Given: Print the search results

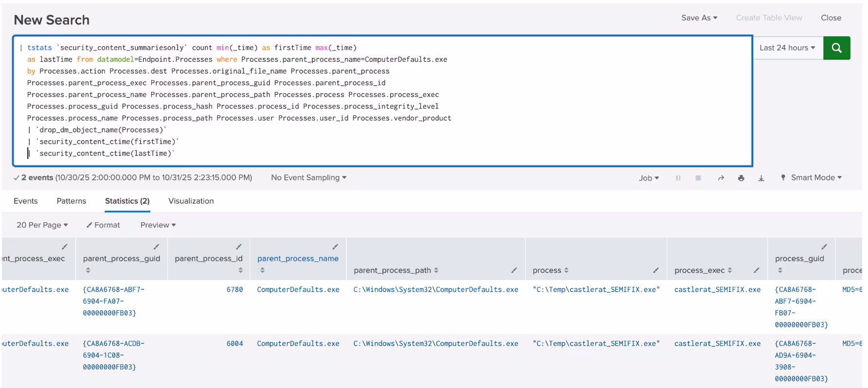Looking at the screenshot, I should (741, 178).
